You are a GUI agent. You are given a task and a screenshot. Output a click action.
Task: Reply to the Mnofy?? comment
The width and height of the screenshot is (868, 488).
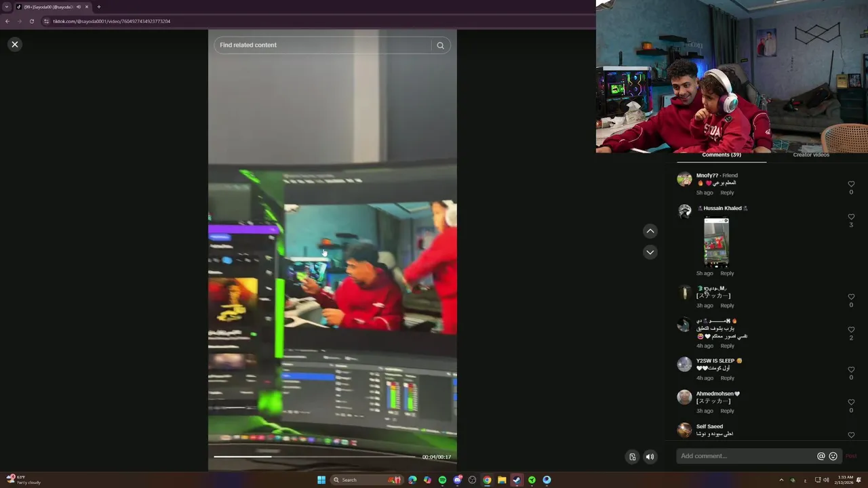coord(727,192)
